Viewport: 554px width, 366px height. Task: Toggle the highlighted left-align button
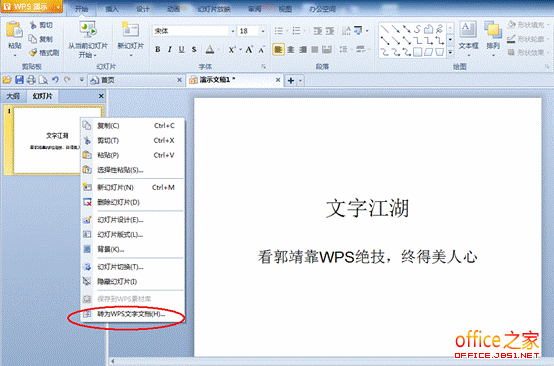(278, 49)
